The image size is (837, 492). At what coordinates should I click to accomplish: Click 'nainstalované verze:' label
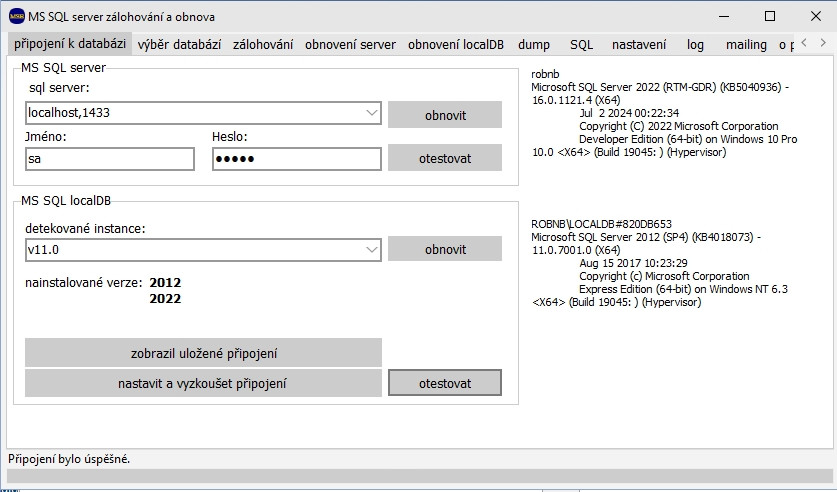click(x=84, y=283)
